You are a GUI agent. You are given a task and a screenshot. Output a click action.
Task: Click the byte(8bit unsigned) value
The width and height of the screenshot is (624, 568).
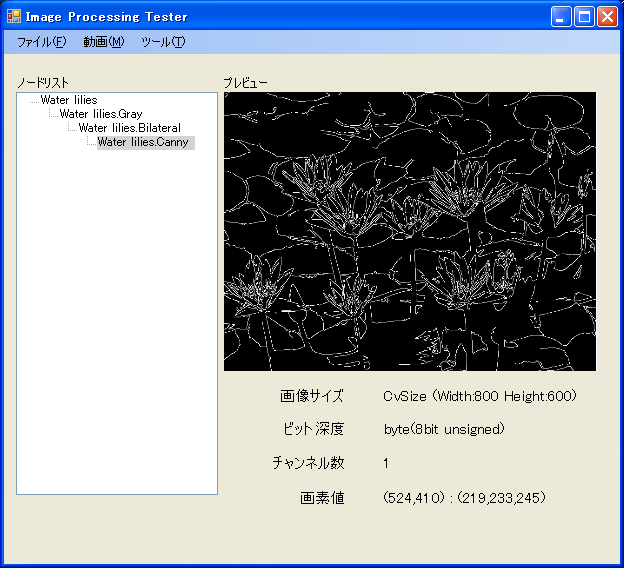point(444,429)
